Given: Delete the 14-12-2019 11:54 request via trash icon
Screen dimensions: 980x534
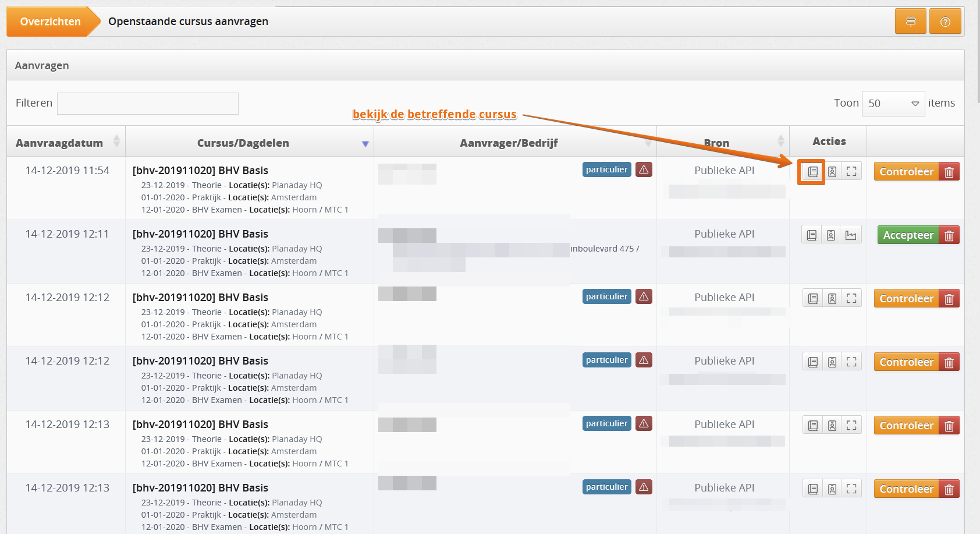Looking at the screenshot, I should click(x=949, y=172).
